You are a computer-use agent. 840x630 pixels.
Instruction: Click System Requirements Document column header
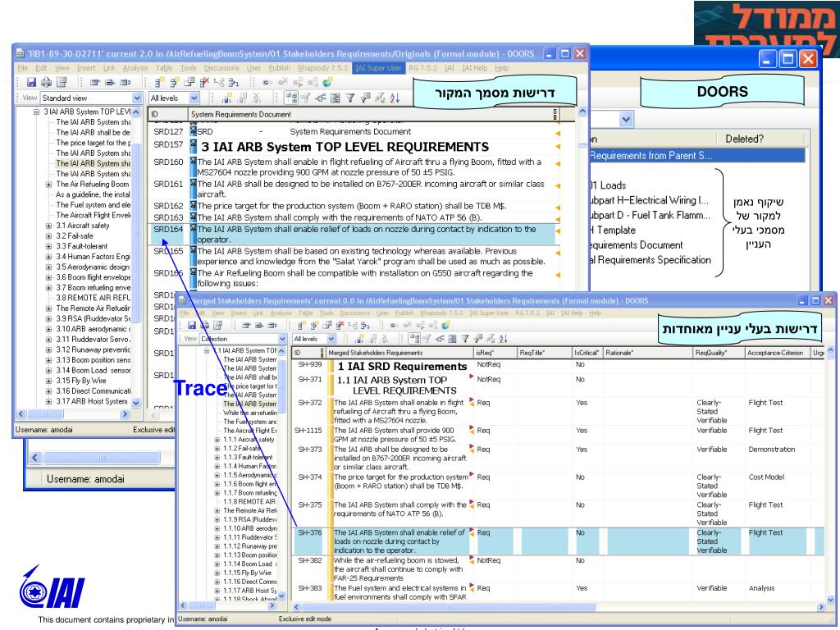pos(373,114)
